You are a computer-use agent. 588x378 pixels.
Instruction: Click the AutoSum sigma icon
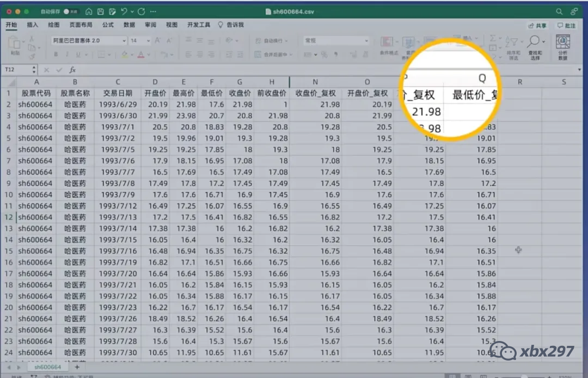coord(493,38)
